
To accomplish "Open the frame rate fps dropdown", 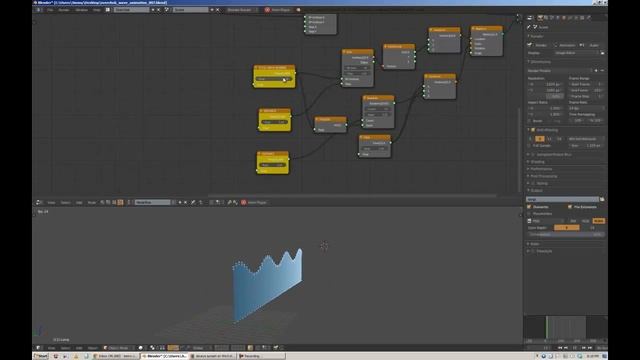I will [586, 109].
